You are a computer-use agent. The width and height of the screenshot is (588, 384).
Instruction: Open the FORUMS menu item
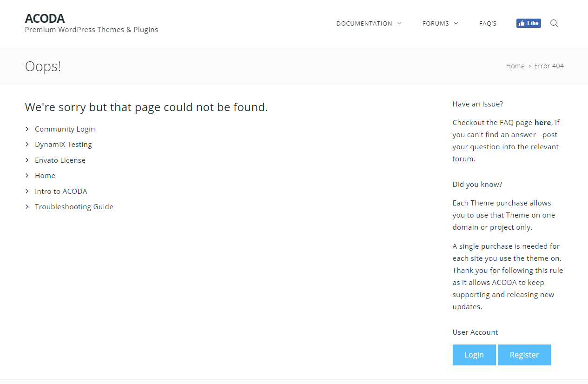436,23
